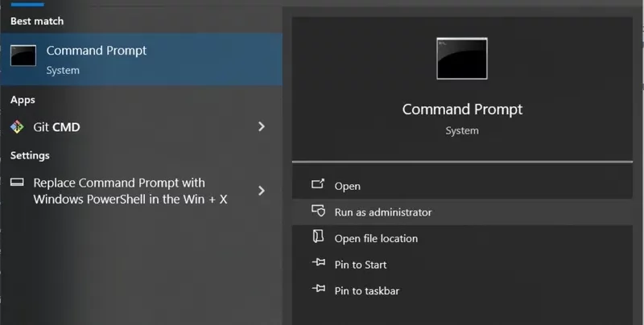Click System subtitle in best match result
The image size is (644, 325).
coord(63,71)
